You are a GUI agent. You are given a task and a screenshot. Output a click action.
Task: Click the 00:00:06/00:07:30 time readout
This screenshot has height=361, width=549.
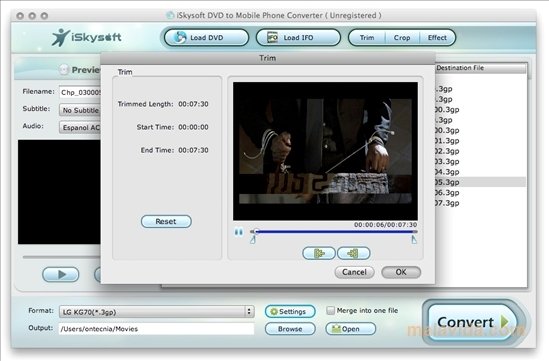click(385, 224)
